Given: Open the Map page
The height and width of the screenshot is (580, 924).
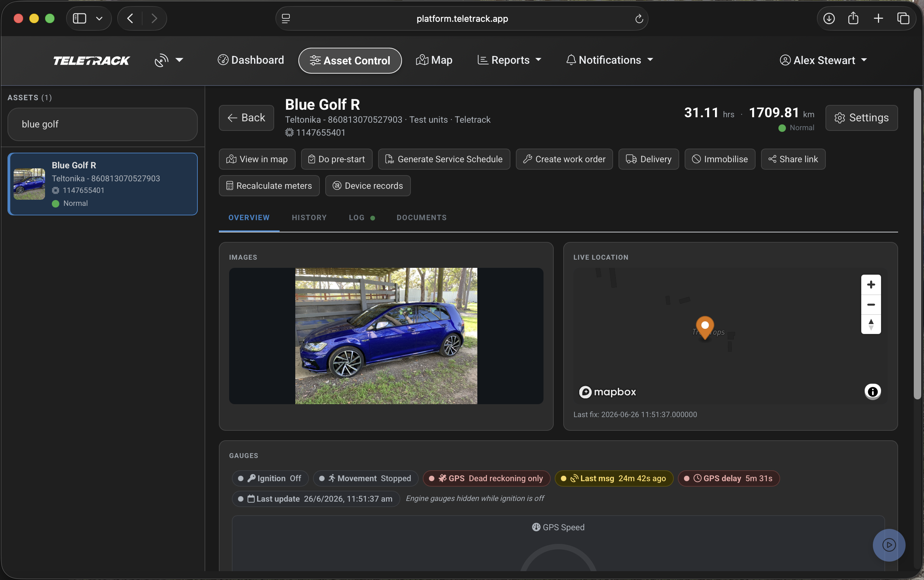Looking at the screenshot, I should coord(434,60).
